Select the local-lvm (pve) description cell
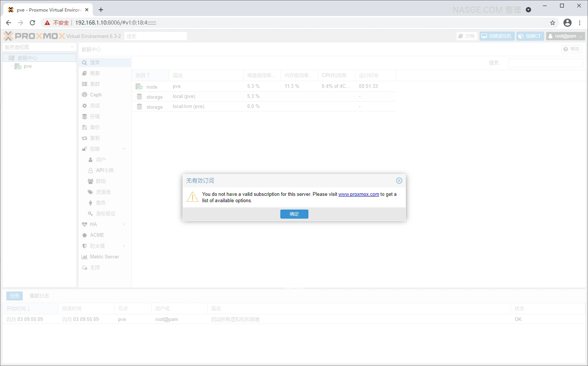The image size is (588, 366). pos(206,106)
